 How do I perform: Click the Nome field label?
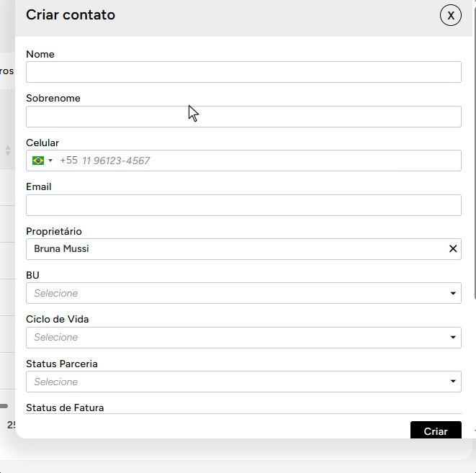40,54
